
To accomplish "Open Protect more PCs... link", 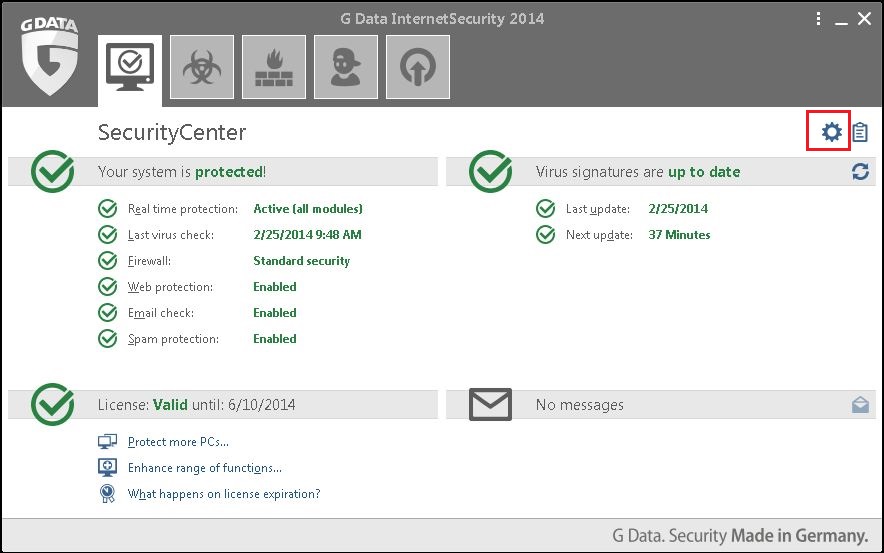I will click(x=178, y=442).
